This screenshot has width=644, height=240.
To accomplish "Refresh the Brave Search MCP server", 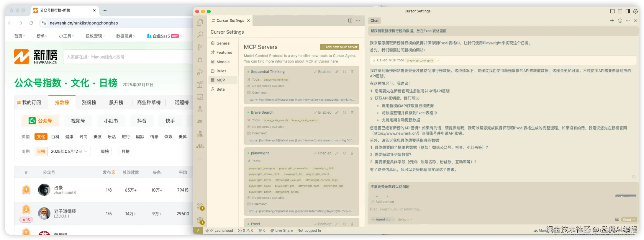I will coord(344,112).
